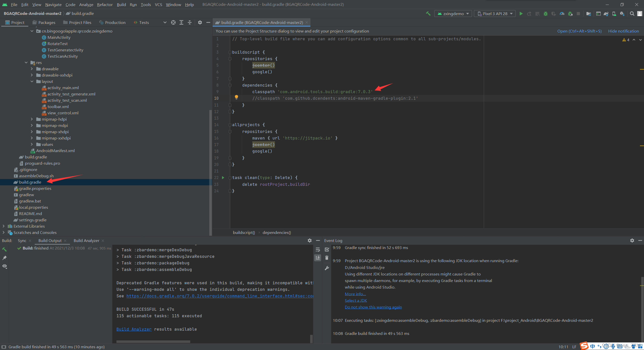Click the user account avatar icon
The height and width of the screenshot is (350, 644).
click(640, 14)
